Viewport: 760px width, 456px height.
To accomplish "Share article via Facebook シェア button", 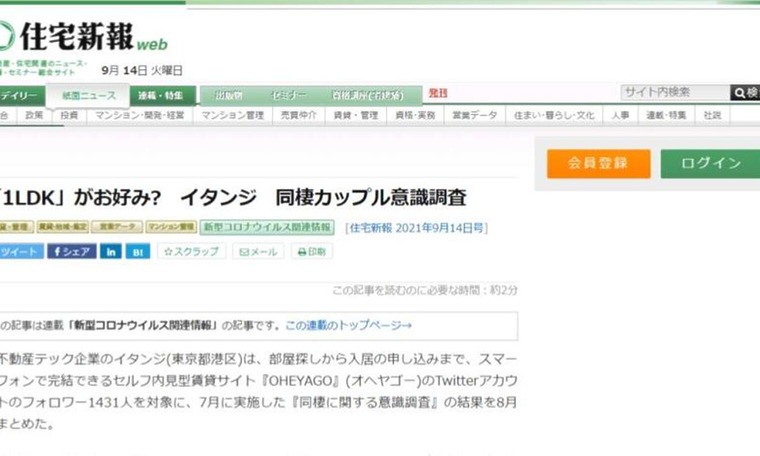I will pyautogui.click(x=72, y=252).
